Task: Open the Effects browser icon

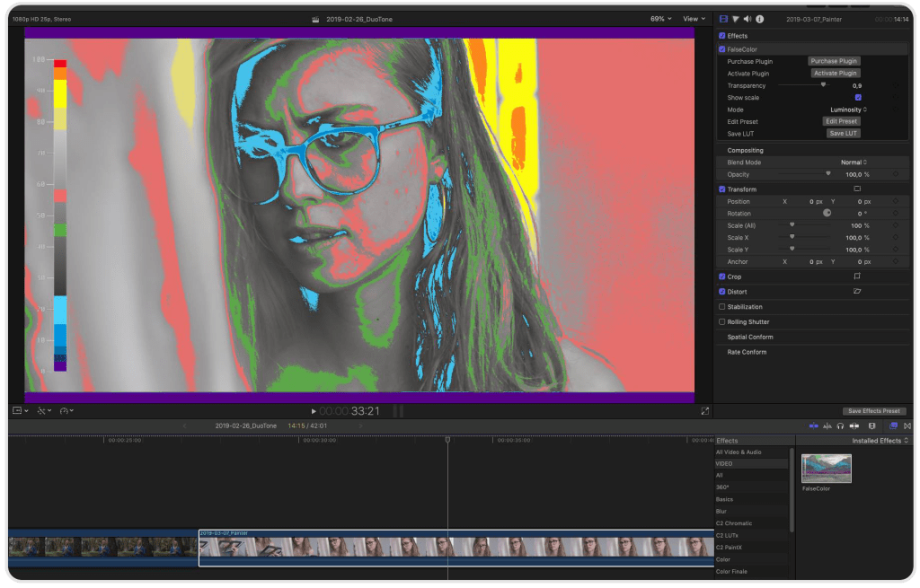Action: (894, 426)
